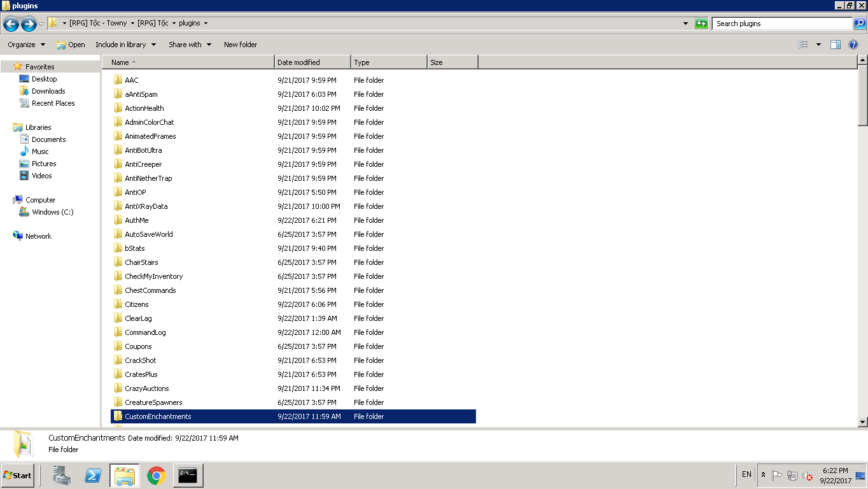Select the aAntiSpam folder name

click(141, 94)
